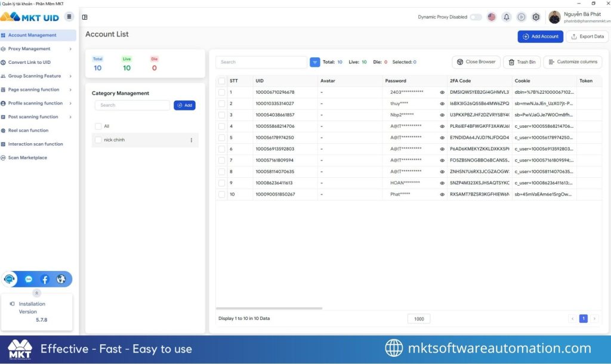Open the customer support chat icon

click(x=9, y=279)
